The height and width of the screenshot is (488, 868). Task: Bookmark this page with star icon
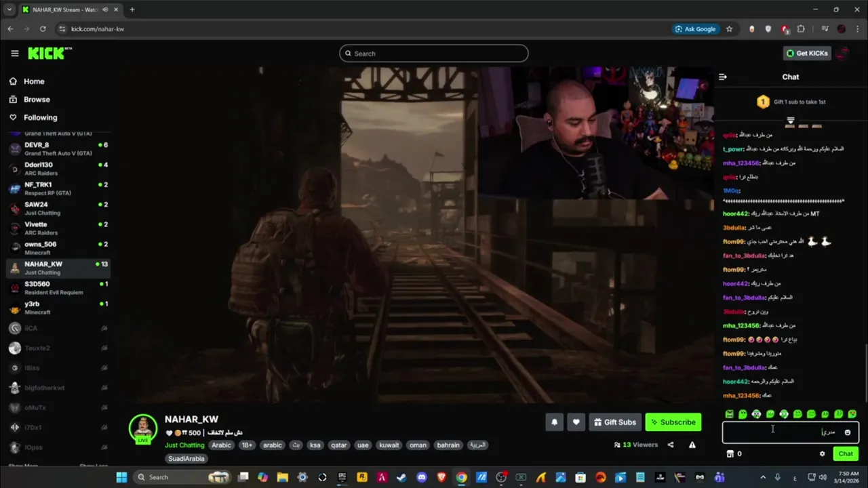click(x=729, y=29)
